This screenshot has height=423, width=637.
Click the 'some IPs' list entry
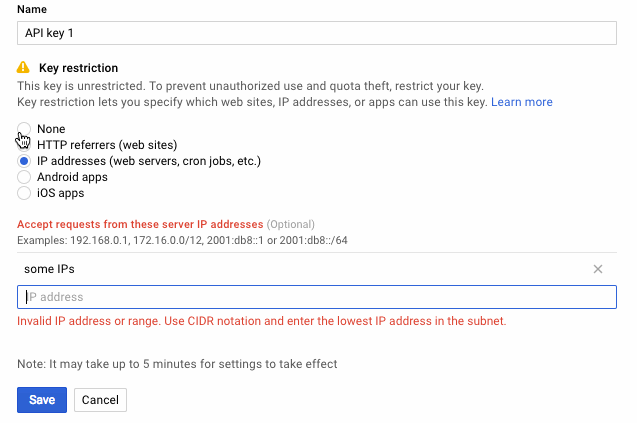49,269
